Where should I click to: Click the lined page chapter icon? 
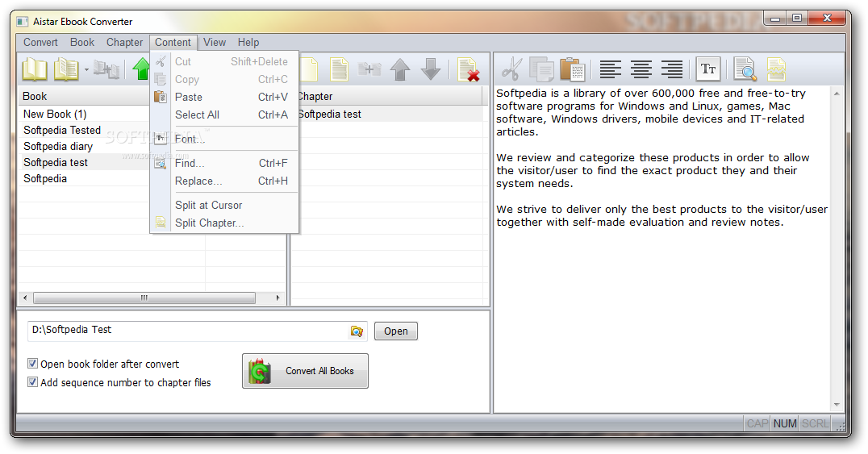(339, 70)
